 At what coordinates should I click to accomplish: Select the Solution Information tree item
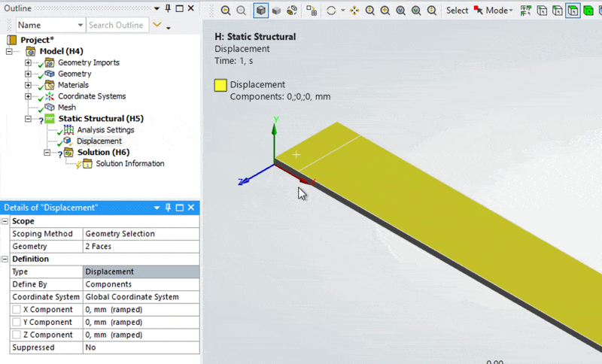(129, 164)
